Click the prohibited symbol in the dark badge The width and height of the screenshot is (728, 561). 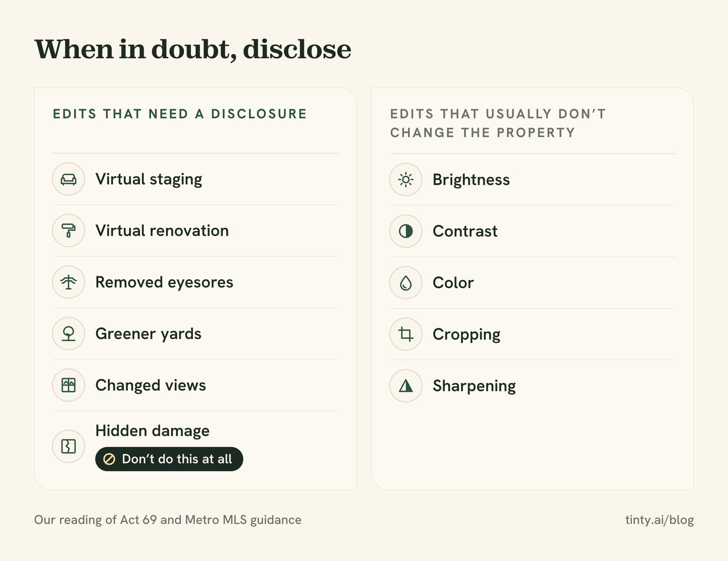109,459
